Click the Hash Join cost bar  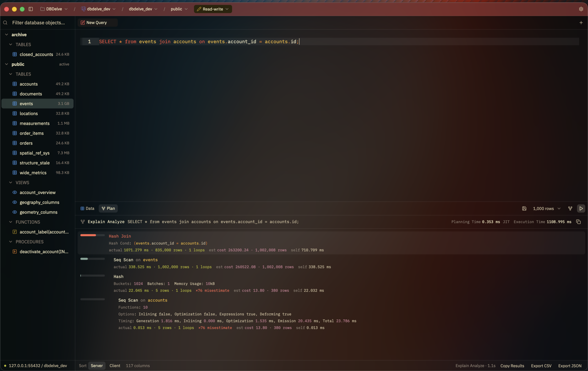(92, 235)
